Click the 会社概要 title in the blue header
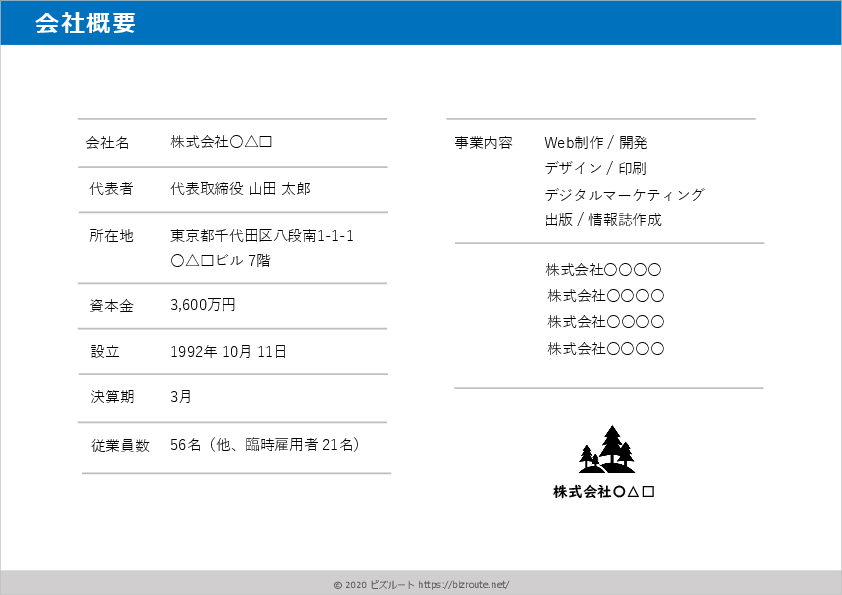Image resolution: width=842 pixels, height=595 pixels. point(85,24)
